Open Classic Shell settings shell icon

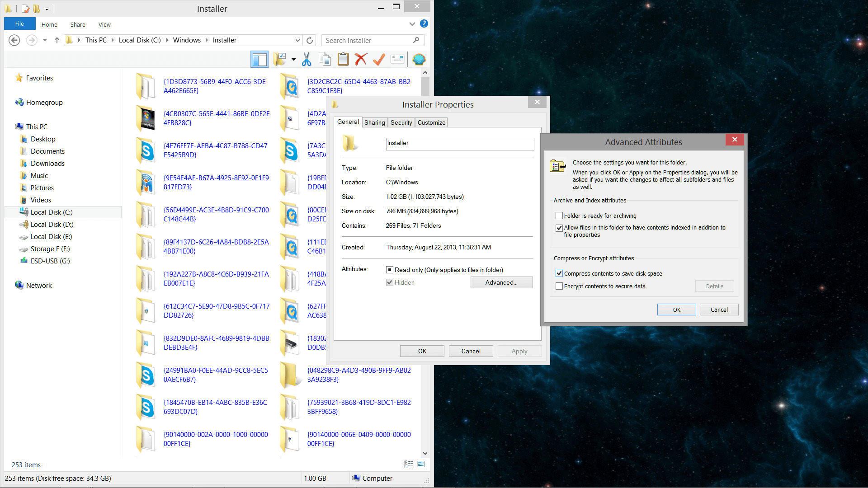pyautogui.click(x=419, y=59)
